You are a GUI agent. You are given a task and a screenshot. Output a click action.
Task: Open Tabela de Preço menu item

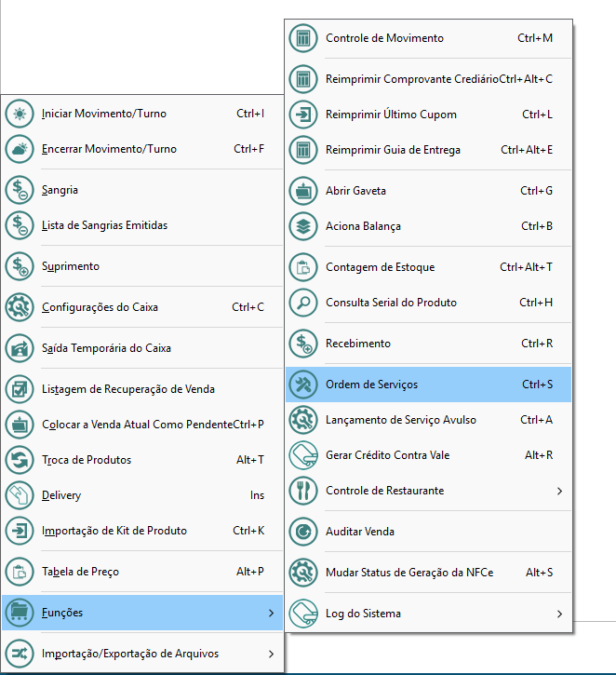coord(80,572)
